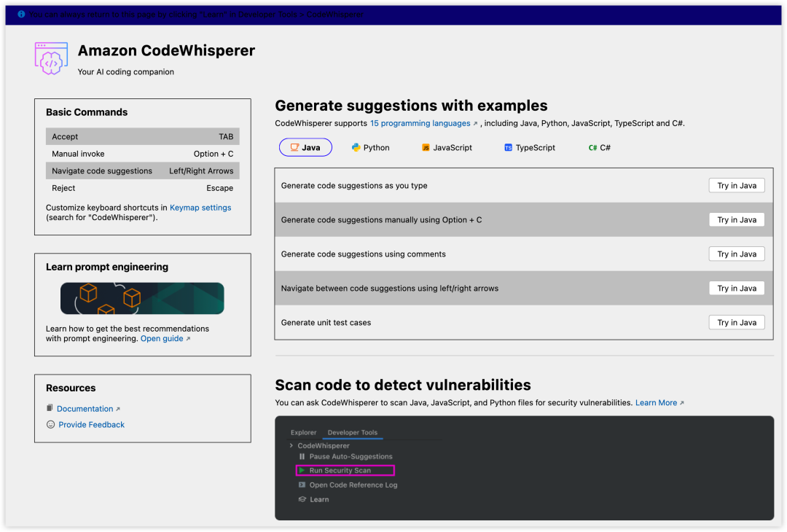Screen dimensions: 787x532
Task: Open the prompt engineering guide link
Action: [162, 339]
